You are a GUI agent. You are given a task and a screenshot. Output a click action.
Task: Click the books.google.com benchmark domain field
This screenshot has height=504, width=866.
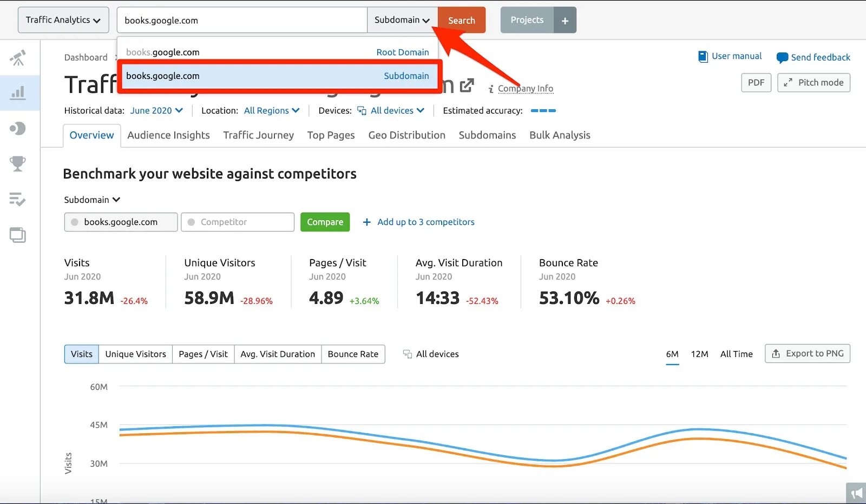[121, 222]
